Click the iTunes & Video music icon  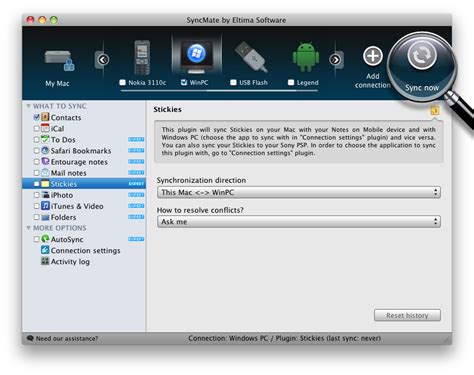tap(45, 206)
